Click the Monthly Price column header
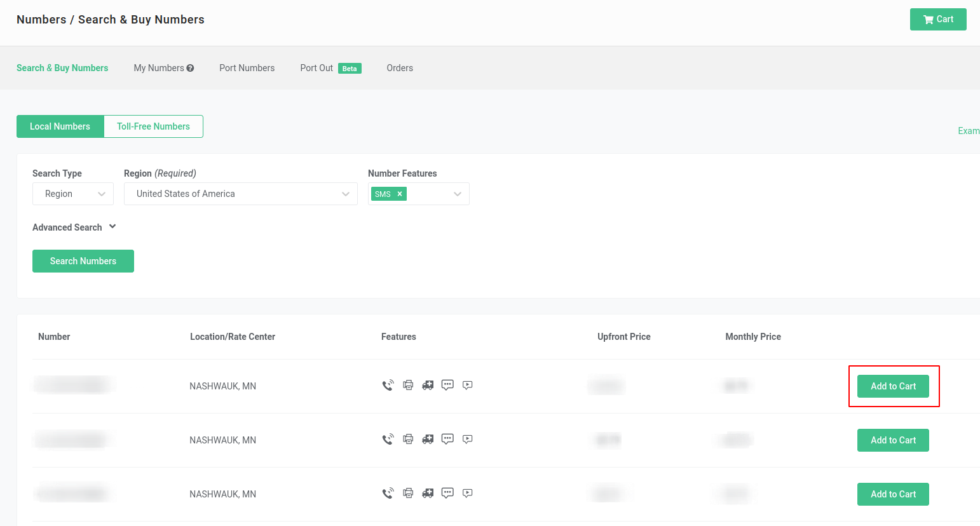This screenshot has width=980, height=526. [753, 337]
